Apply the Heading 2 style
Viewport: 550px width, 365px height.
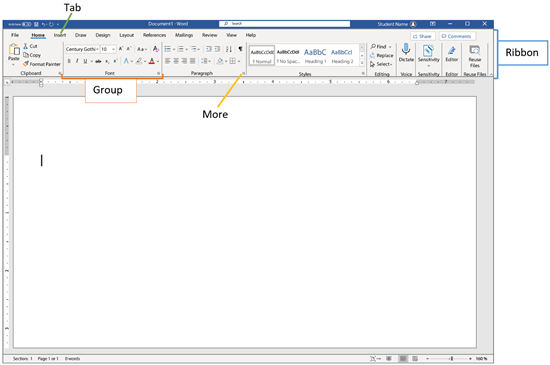pyautogui.click(x=342, y=55)
